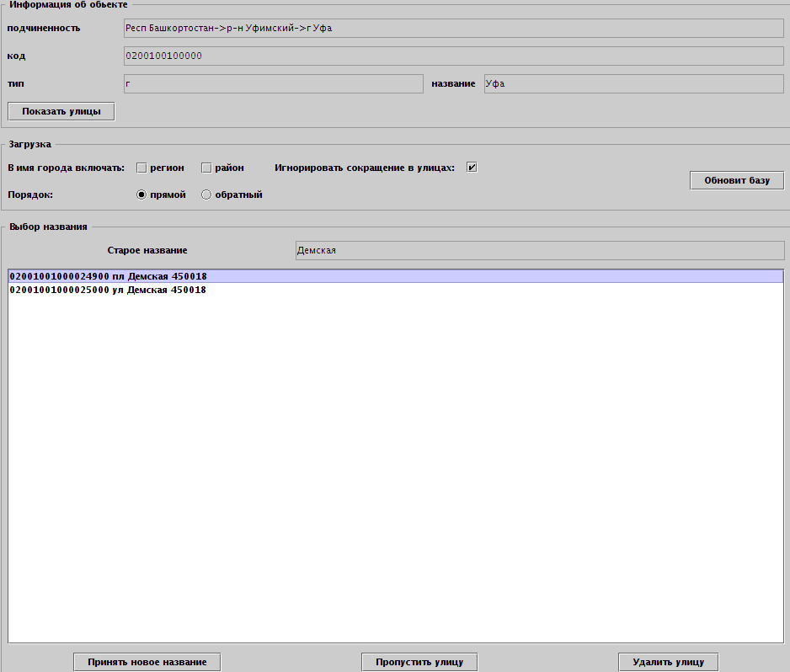Select list entry "пл Демская 450018"
The width and height of the screenshot is (790, 672).
108,276
